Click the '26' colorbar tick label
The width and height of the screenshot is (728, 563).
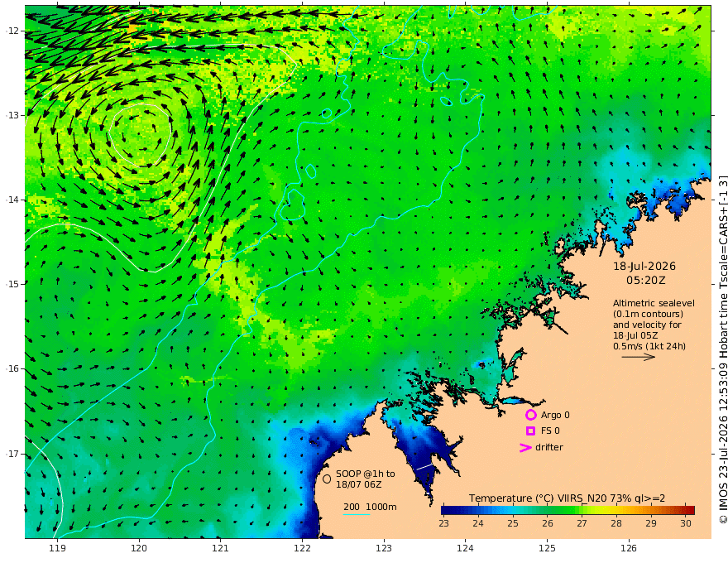[x=548, y=523]
